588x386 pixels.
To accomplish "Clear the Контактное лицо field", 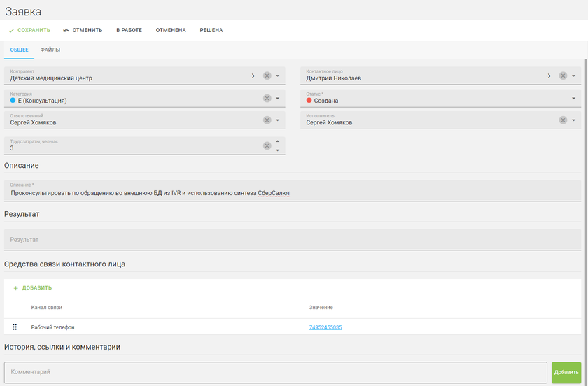I will (x=563, y=76).
